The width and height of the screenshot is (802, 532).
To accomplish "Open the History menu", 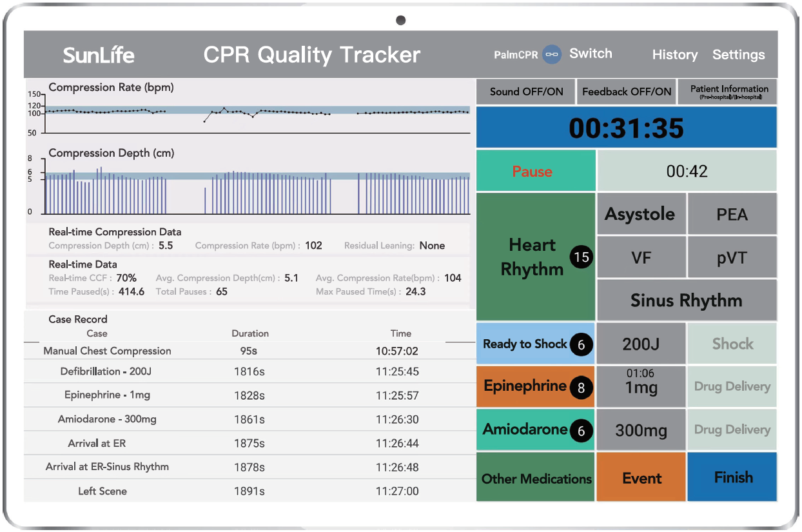I will tap(674, 55).
